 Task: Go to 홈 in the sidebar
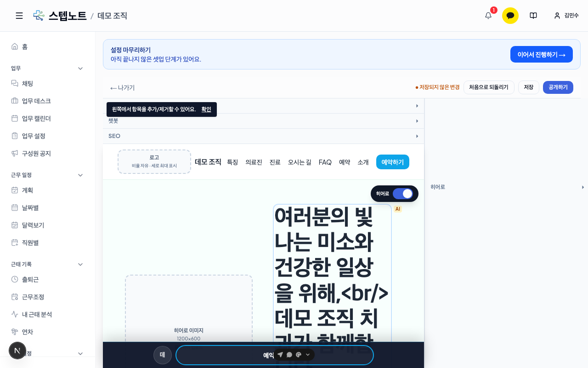click(x=48, y=46)
